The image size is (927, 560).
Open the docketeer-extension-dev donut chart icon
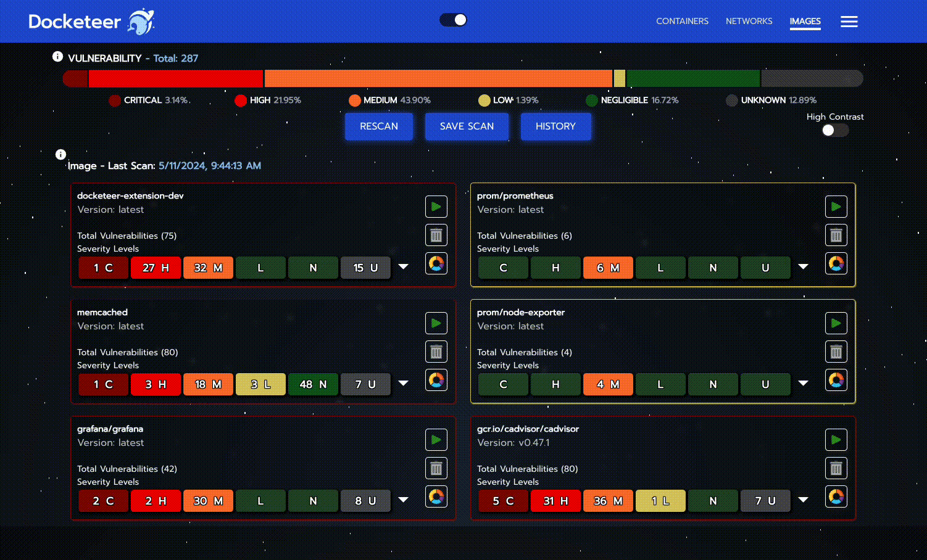click(x=436, y=263)
